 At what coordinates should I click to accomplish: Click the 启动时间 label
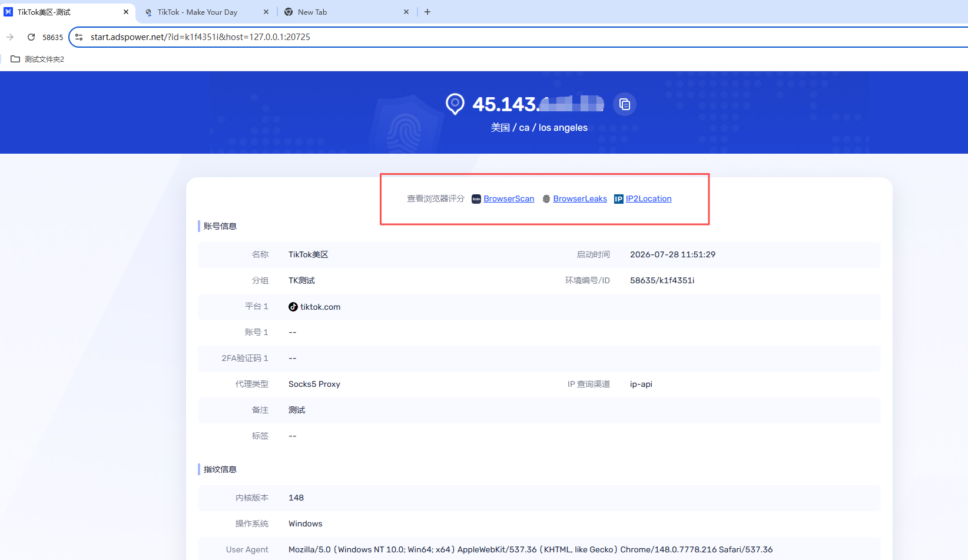pos(594,255)
